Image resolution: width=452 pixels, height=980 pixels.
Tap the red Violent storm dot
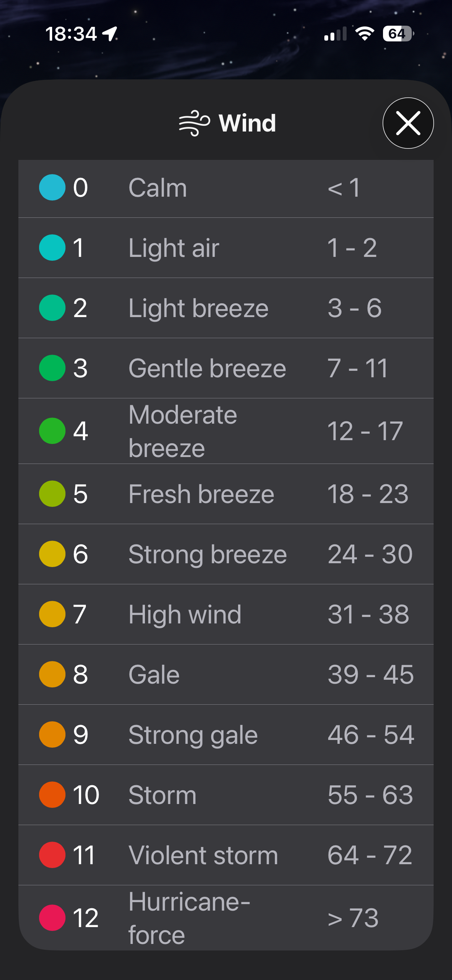[52, 855]
